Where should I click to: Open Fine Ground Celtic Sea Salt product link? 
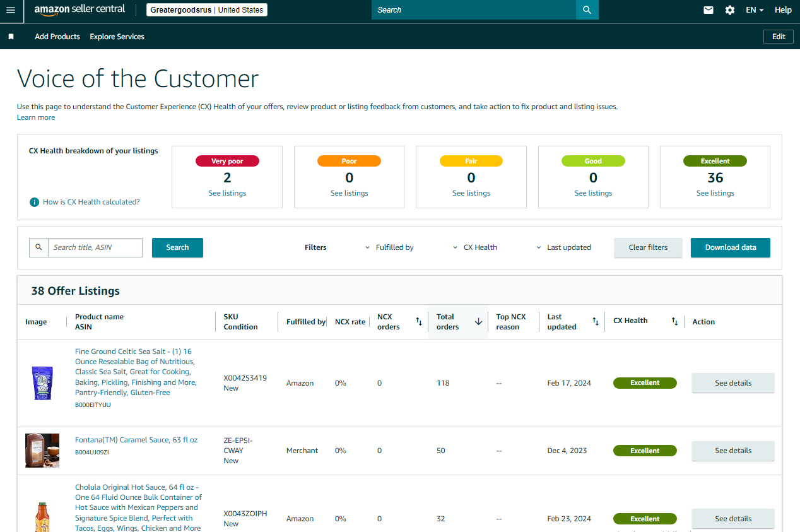pos(136,372)
